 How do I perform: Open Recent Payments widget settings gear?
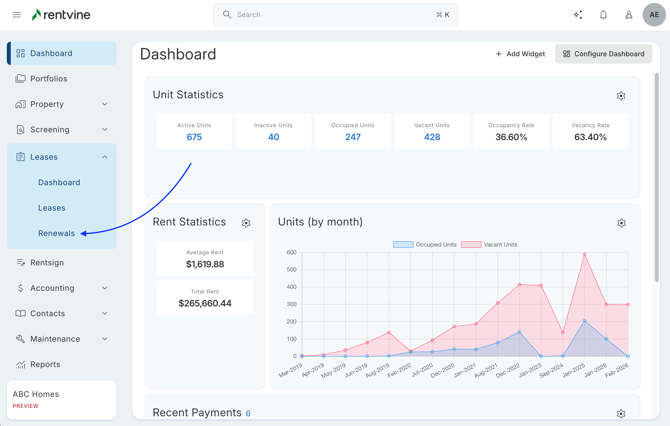[x=621, y=413]
